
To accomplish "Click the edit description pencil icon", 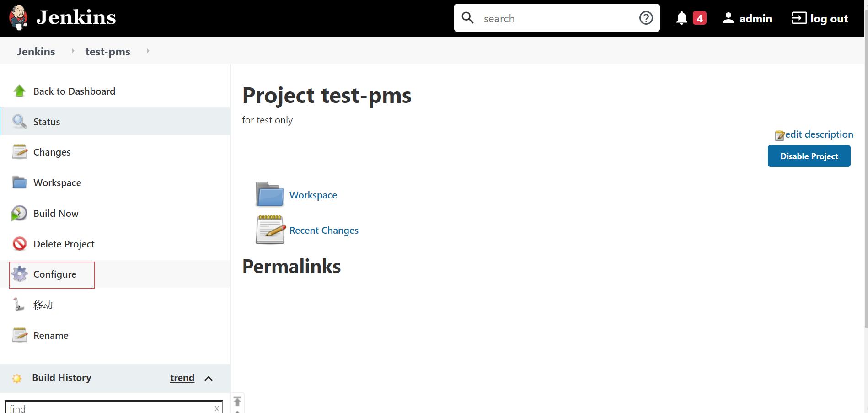I will point(779,134).
